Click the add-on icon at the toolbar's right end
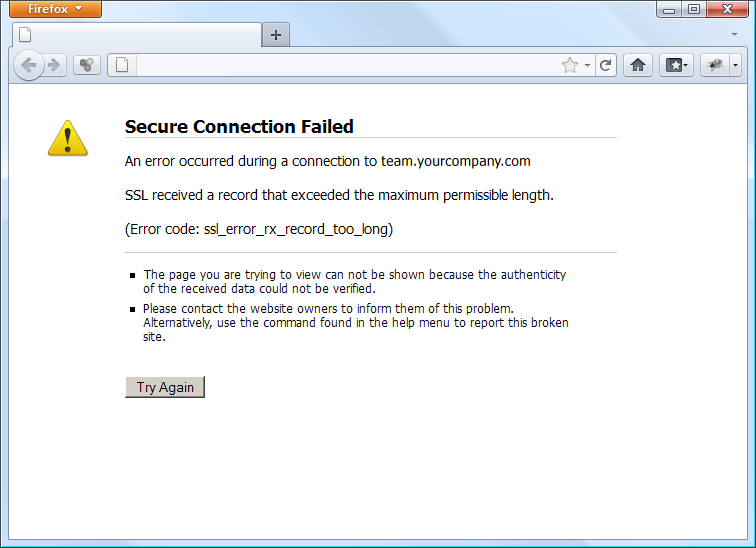This screenshot has height=548, width=756. tap(715, 65)
